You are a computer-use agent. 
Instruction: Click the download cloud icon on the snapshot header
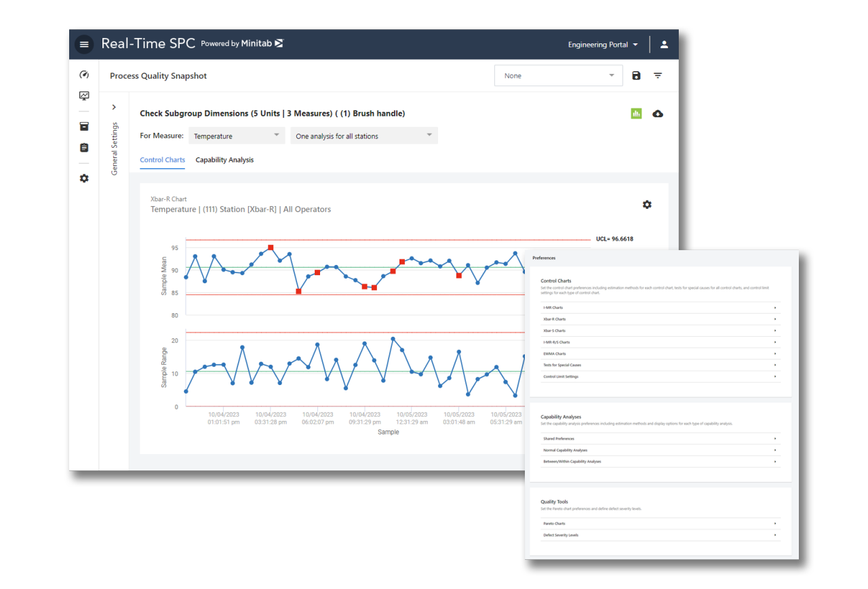click(658, 113)
